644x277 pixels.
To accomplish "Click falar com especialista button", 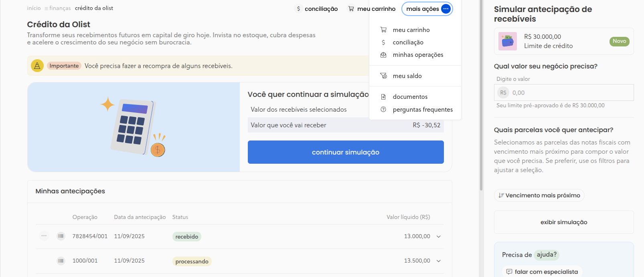I will (542, 272).
